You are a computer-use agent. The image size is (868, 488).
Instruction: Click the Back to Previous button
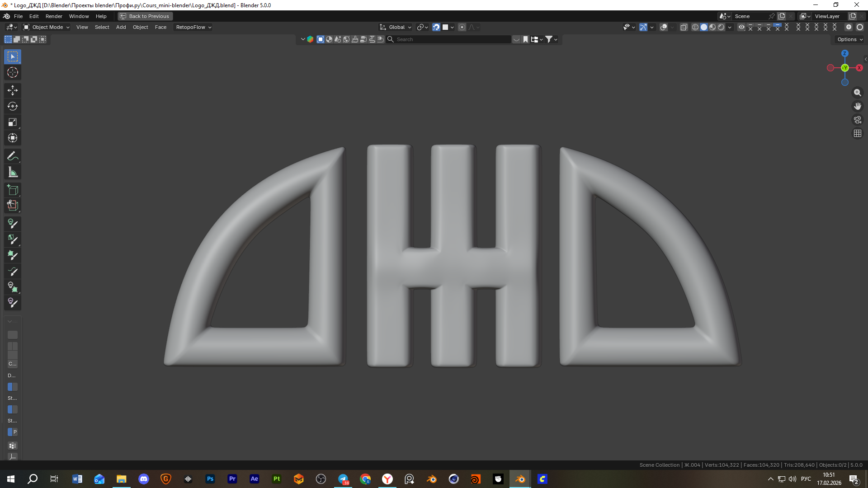[145, 16]
